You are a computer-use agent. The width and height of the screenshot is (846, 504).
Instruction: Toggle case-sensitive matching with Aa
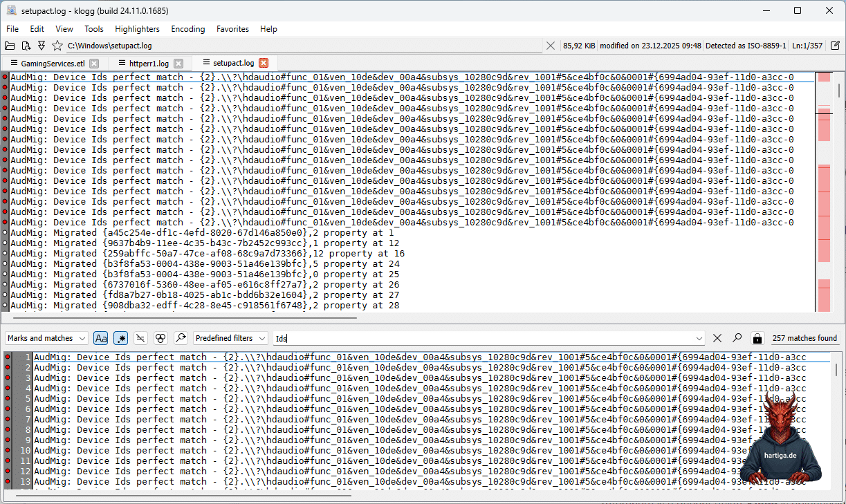101,338
